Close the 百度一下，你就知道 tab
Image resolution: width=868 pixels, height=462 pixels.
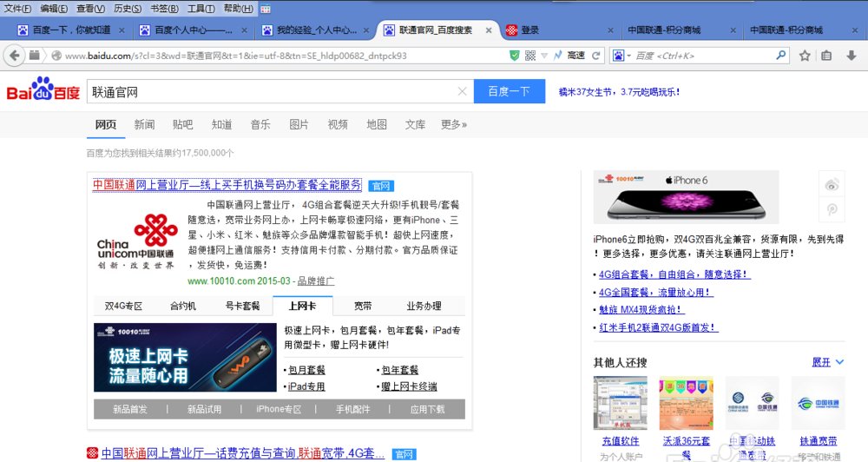point(122,30)
